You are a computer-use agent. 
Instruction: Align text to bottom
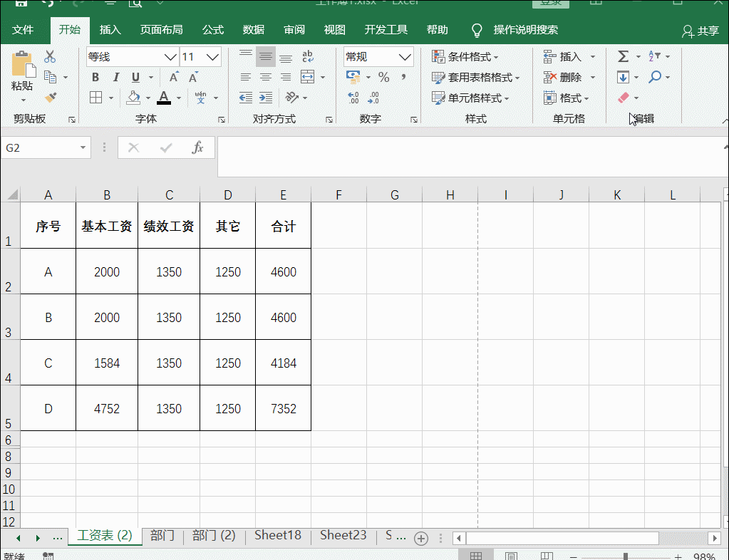286,57
